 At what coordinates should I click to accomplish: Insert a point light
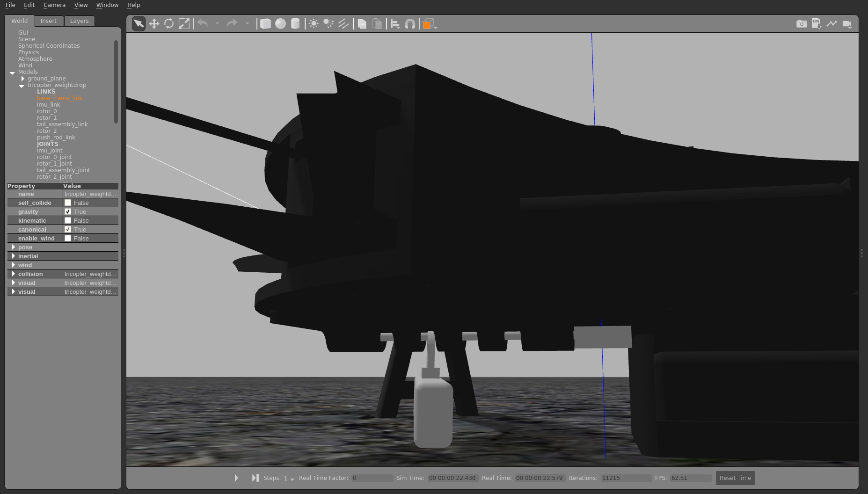point(313,23)
